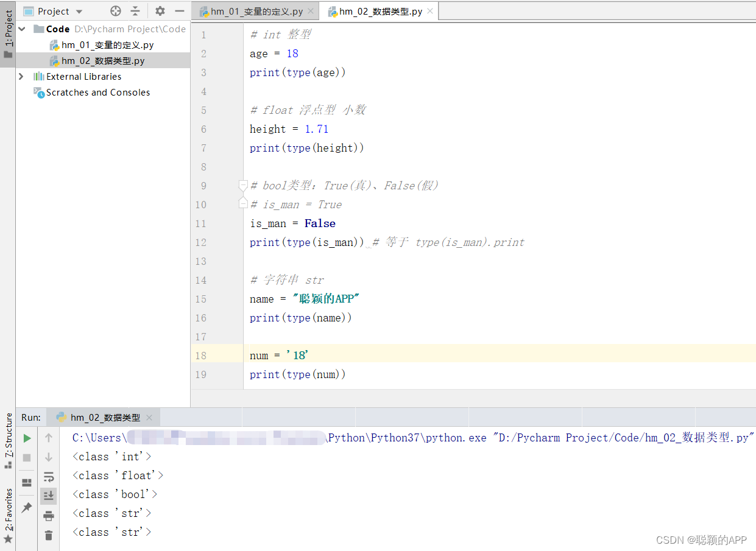
Task: Click the comment '# float 浮点型 小数'
Action: (x=308, y=110)
